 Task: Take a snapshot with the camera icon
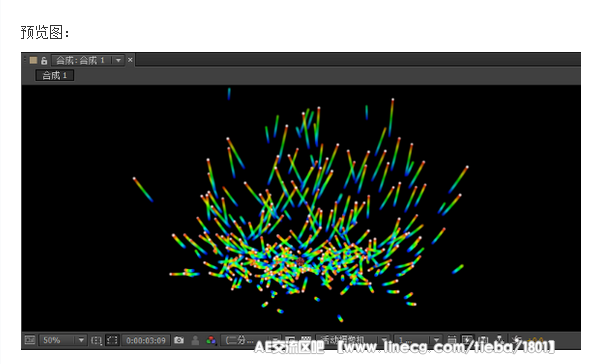tap(179, 340)
